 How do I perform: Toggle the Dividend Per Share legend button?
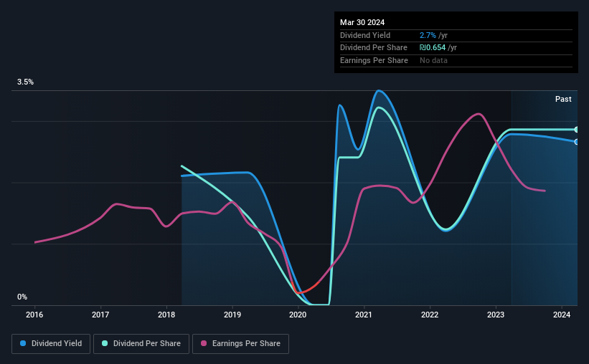click(141, 343)
